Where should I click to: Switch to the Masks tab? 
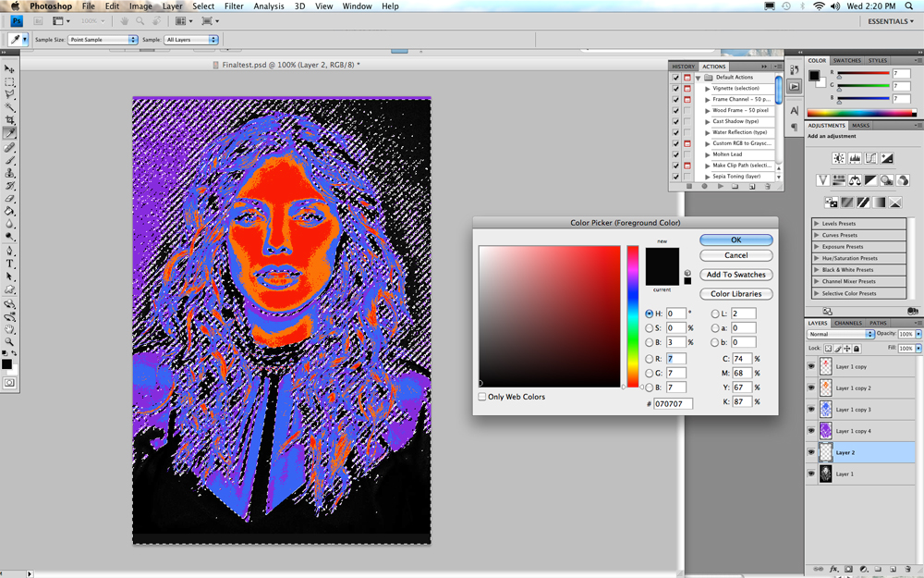point(860,126)
